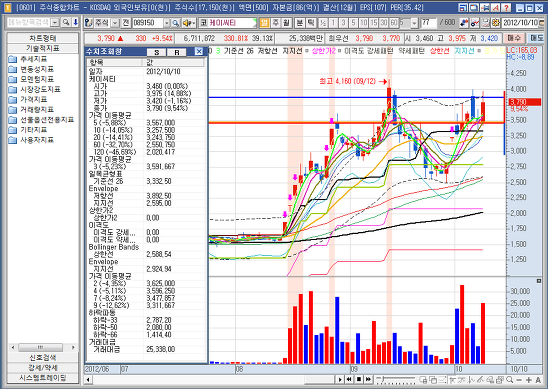Click the R button in 수치조회창
Viewport: 548px width, 389px height.
pos(177,52)
